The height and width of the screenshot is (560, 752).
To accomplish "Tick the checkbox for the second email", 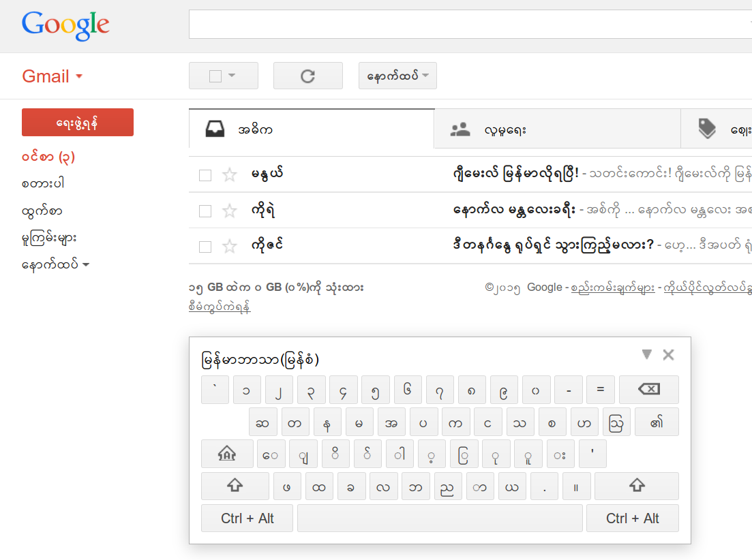I will (x=205, y=211).
